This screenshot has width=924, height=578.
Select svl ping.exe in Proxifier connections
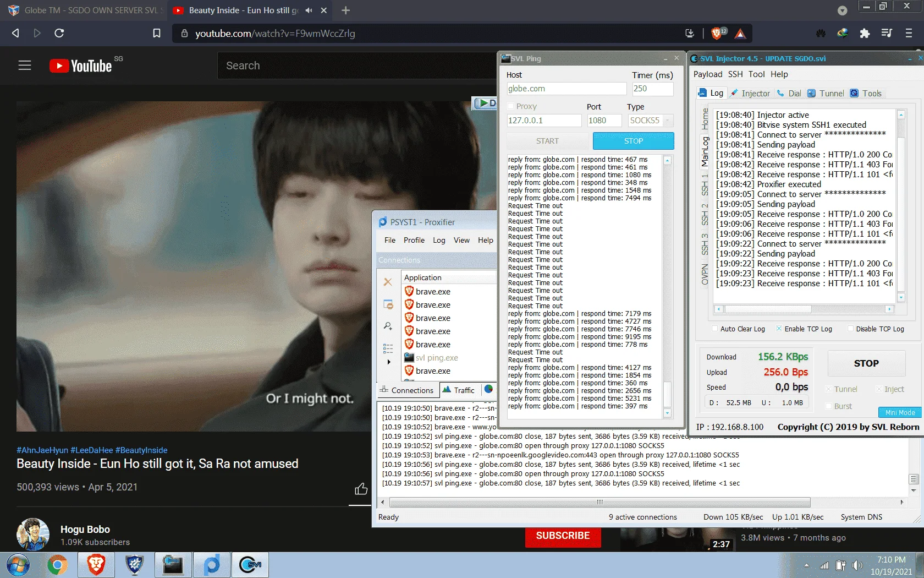click(x=437, y=358)
